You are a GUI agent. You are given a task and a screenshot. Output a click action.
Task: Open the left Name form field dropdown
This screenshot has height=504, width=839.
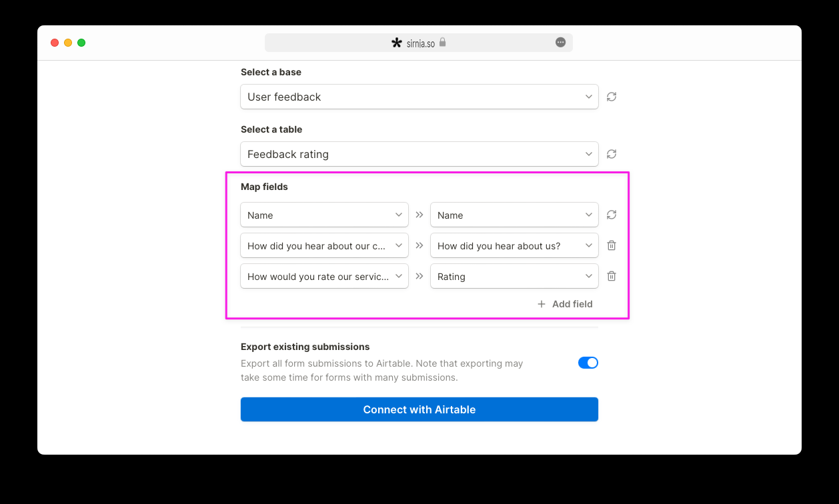(324, 215)
